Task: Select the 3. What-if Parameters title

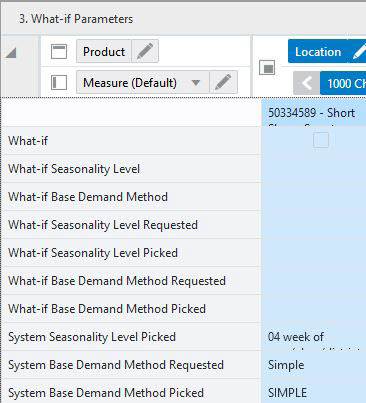Action: (76, 19)
